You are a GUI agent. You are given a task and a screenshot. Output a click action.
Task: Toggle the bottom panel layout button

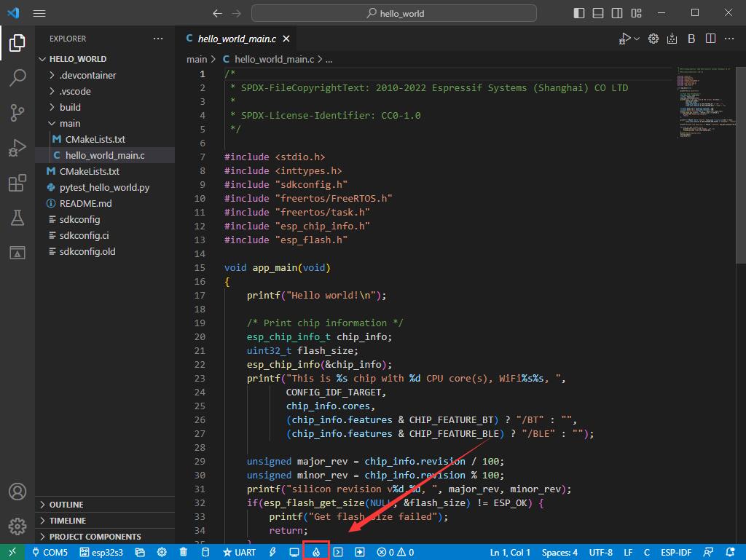pos(597,13)
